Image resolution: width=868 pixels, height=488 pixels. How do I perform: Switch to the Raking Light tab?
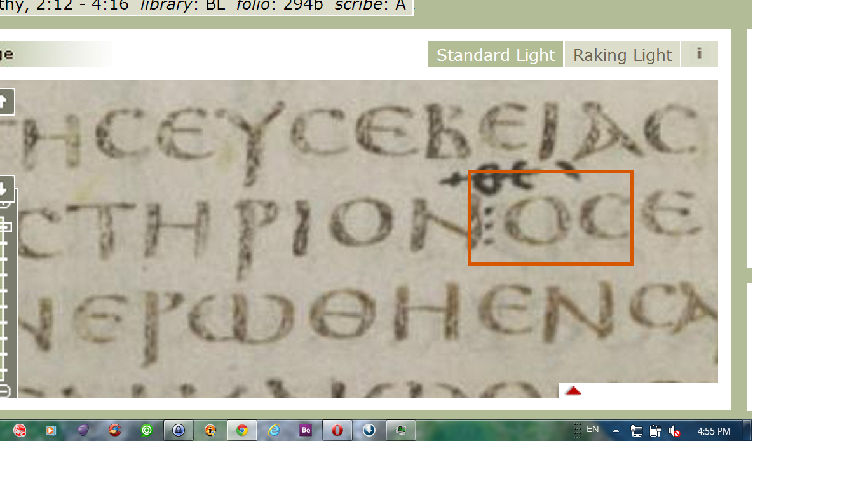[622, 55]
